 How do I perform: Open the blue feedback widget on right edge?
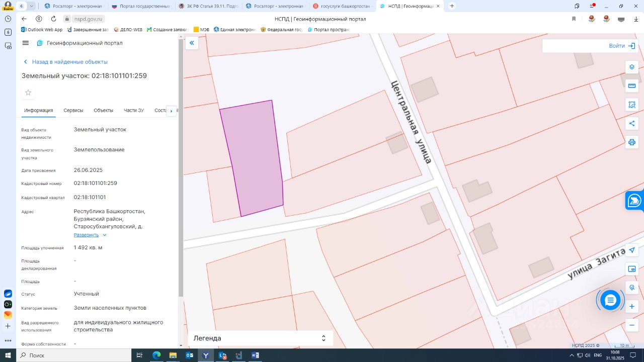pyautogui.click(x=634, y=200)
